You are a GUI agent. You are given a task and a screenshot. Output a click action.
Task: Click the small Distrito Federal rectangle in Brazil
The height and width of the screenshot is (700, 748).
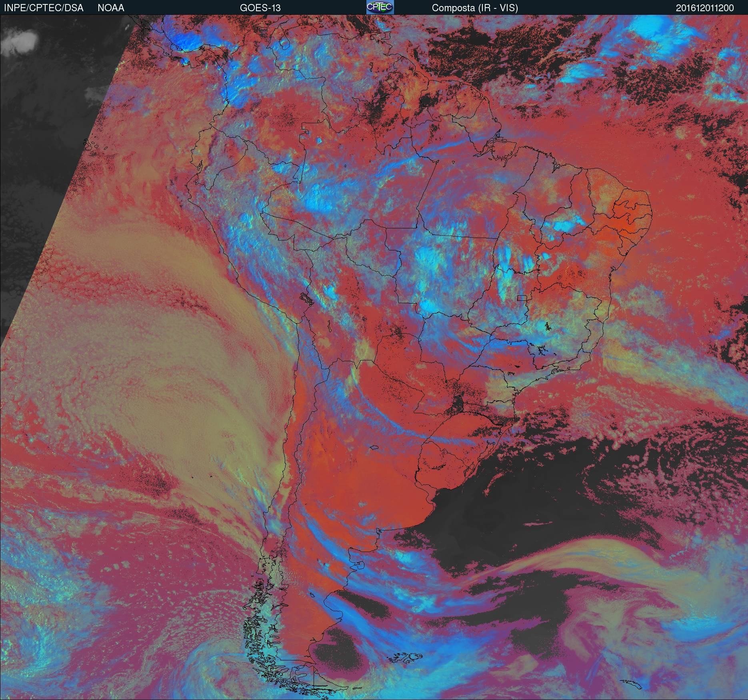[522, 298]
